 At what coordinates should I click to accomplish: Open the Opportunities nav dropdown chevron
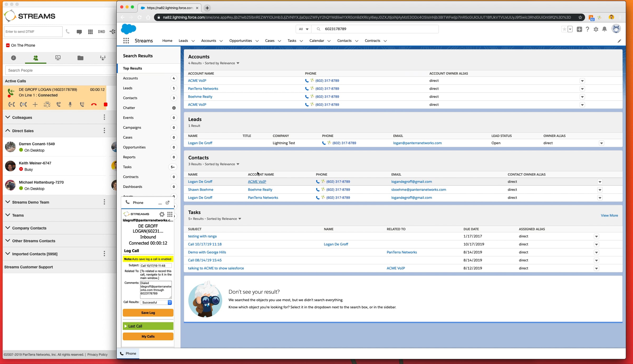click(x=257, y=41)
